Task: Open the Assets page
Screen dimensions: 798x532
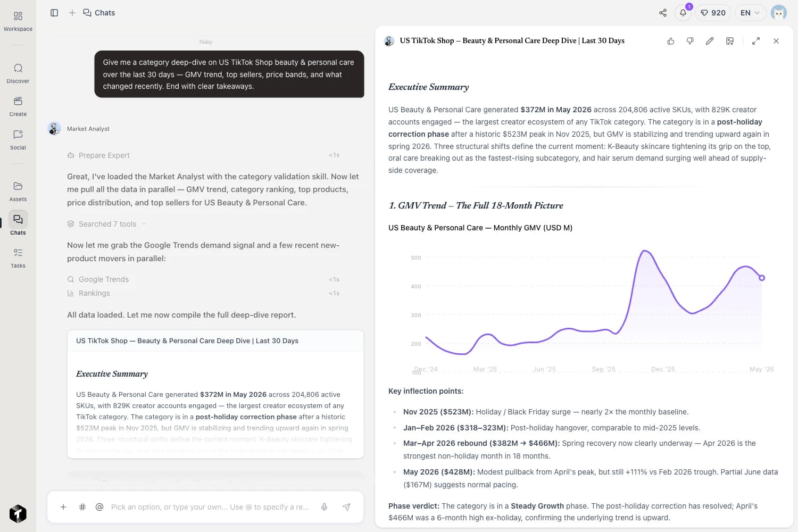Action: pos(18,192)
